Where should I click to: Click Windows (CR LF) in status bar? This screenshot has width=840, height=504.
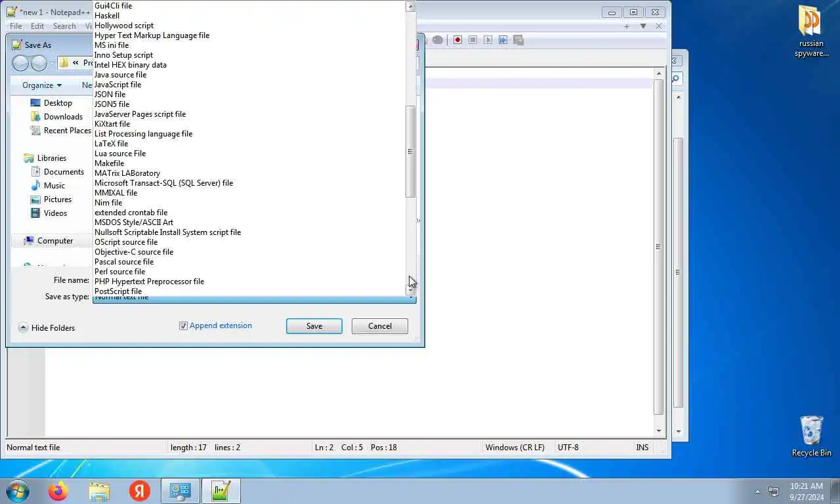tap(515, 448)
